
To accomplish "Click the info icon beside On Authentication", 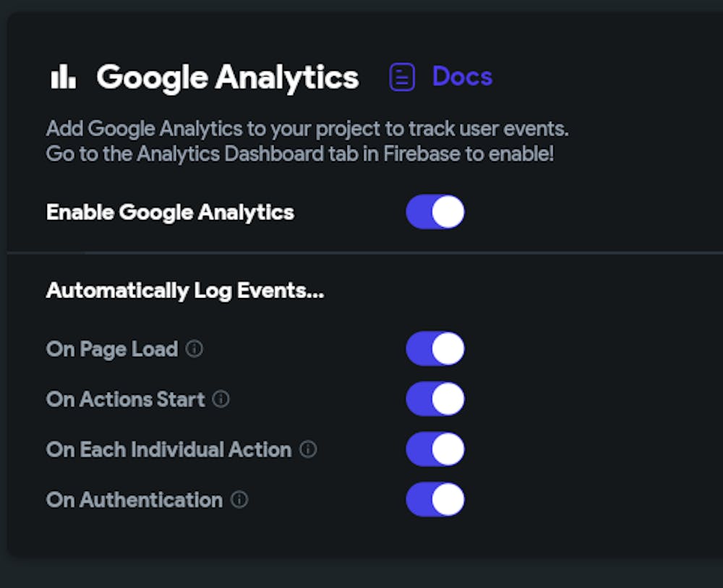I will click(x=239, y=500).
